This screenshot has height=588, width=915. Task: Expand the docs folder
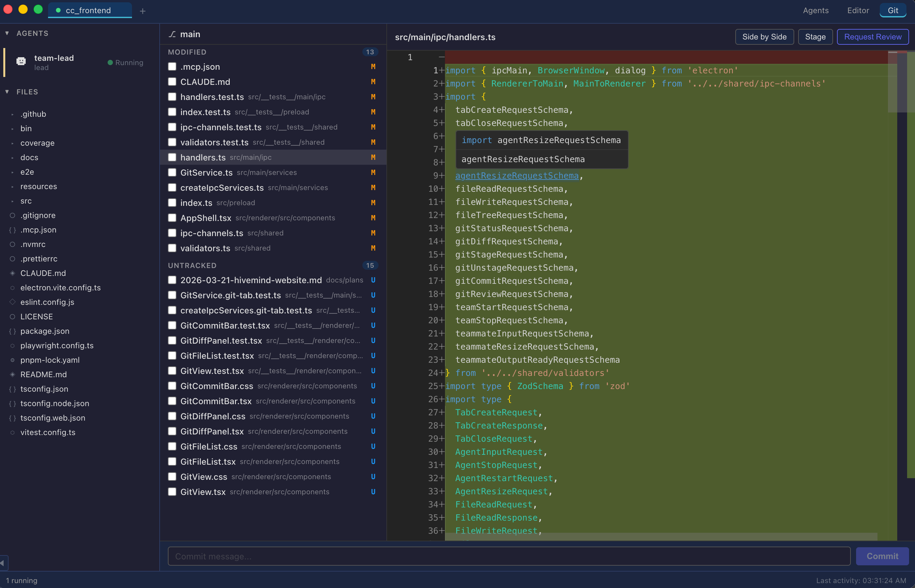[x=13, y=157]
